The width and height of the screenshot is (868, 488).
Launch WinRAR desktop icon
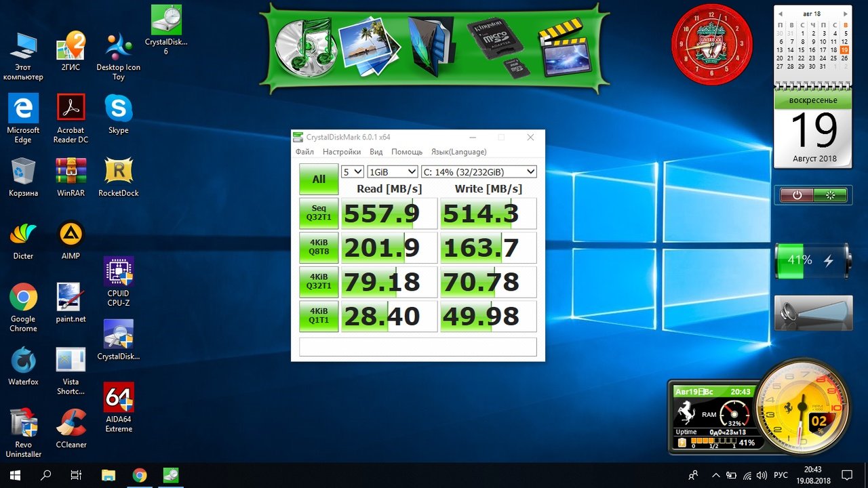click(71, 177)
